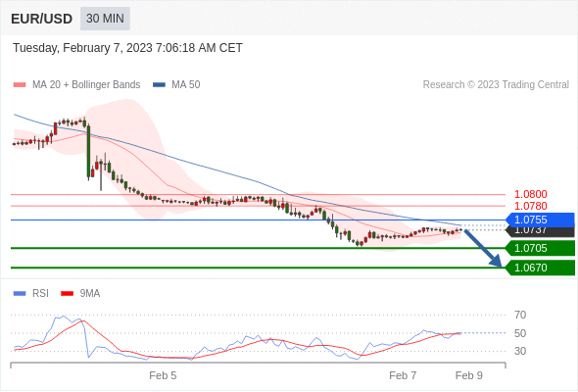Click the date Tuesday, February 7, 2023 timestamp
The height and width of the screenshot is (392, 578).
(x=127, y=48)
